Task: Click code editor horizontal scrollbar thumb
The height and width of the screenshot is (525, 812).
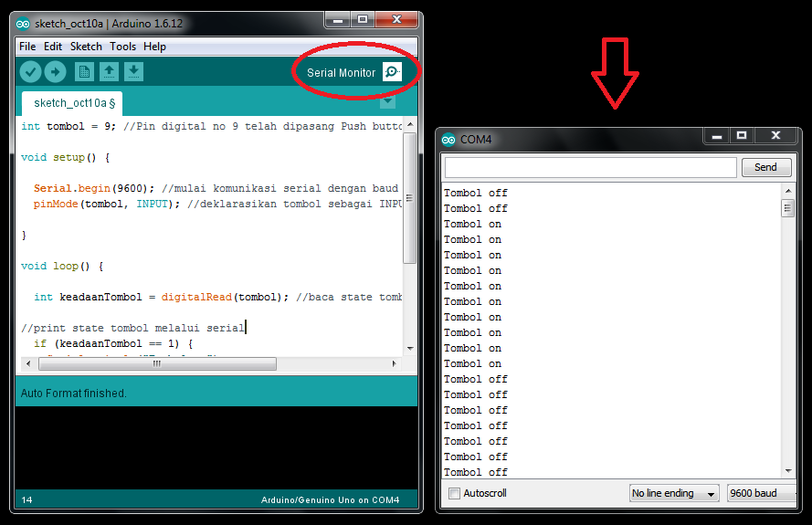Action: click(x=157, y=364)
